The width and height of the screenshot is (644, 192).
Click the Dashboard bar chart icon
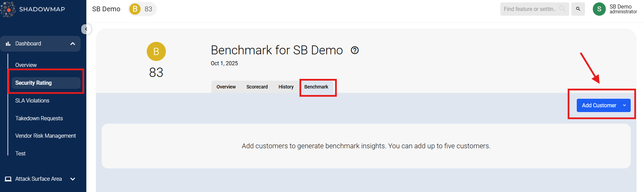(8, 44)
